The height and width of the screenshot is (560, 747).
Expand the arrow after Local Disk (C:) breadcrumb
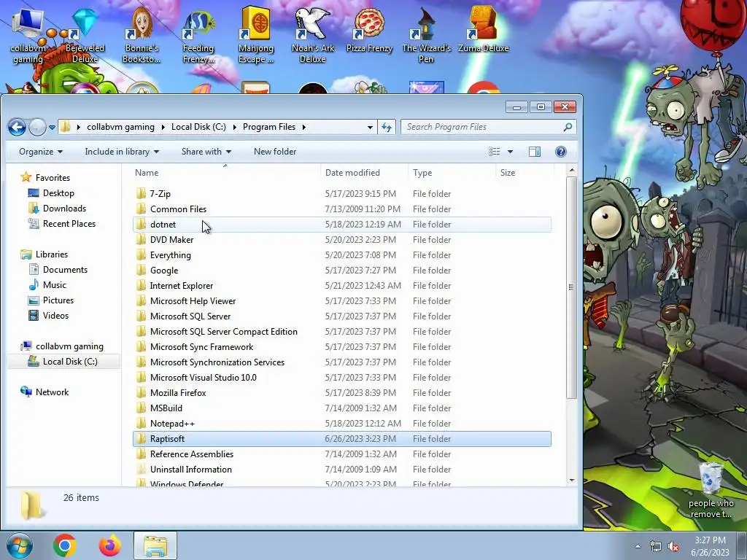click(x=234, y=127)
